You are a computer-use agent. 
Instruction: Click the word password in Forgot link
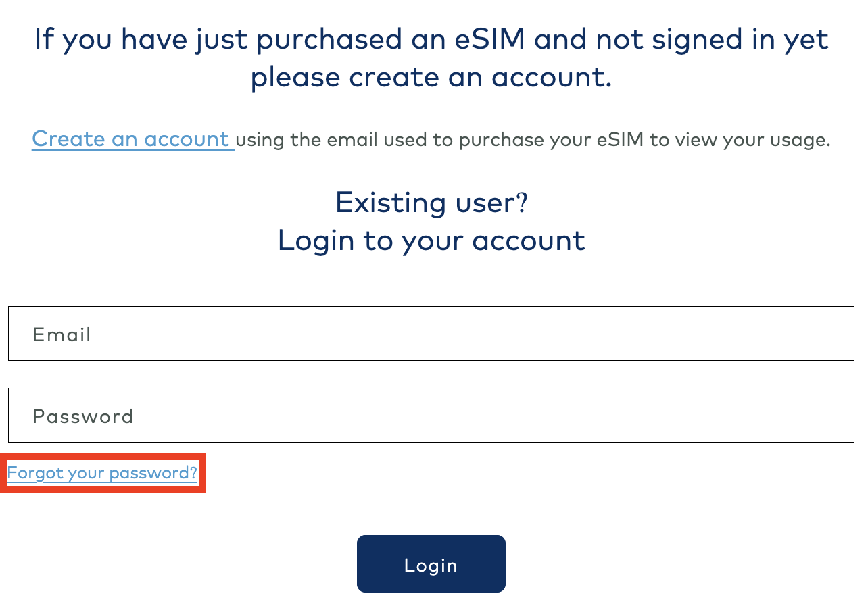click(x=153, y=473)
